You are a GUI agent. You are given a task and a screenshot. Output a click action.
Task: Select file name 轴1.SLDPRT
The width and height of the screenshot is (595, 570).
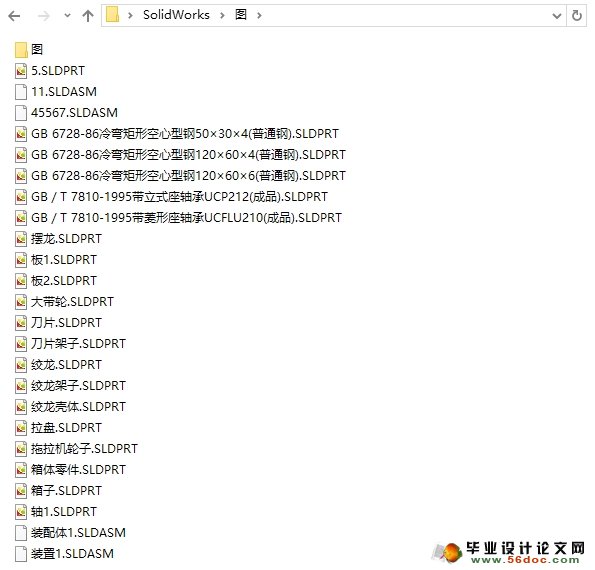click(64, 512)
